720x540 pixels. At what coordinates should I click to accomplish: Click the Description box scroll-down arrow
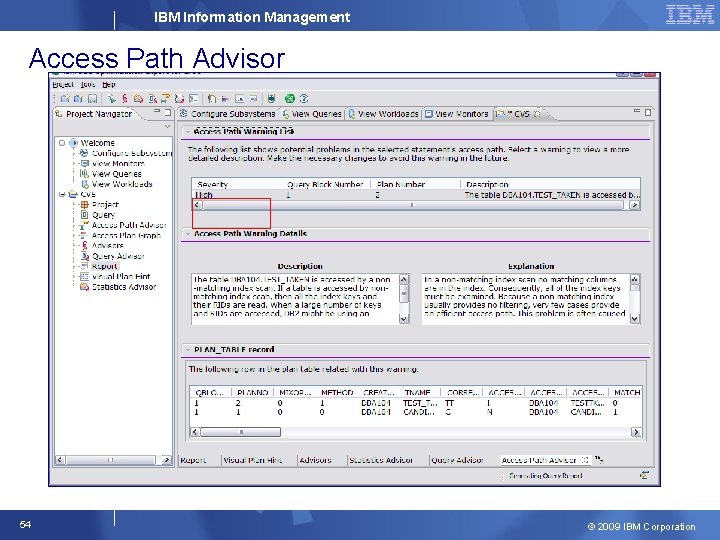coord(404,318)
